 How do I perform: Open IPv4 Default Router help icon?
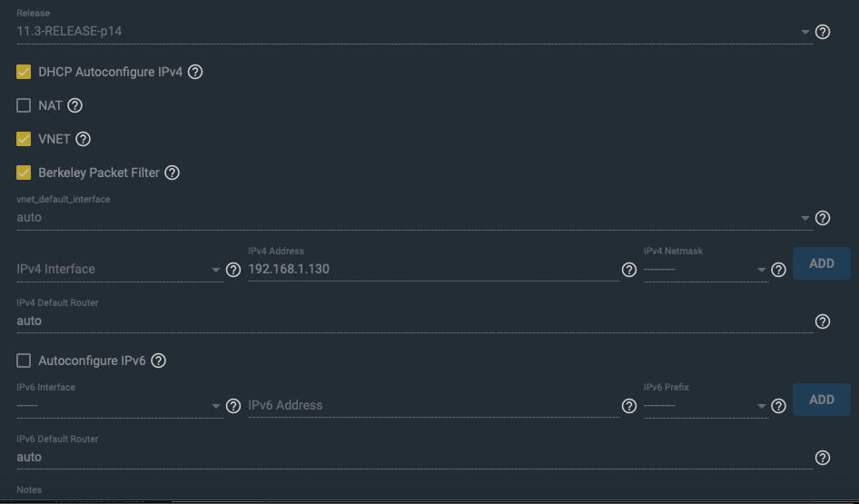click(823, 321)
